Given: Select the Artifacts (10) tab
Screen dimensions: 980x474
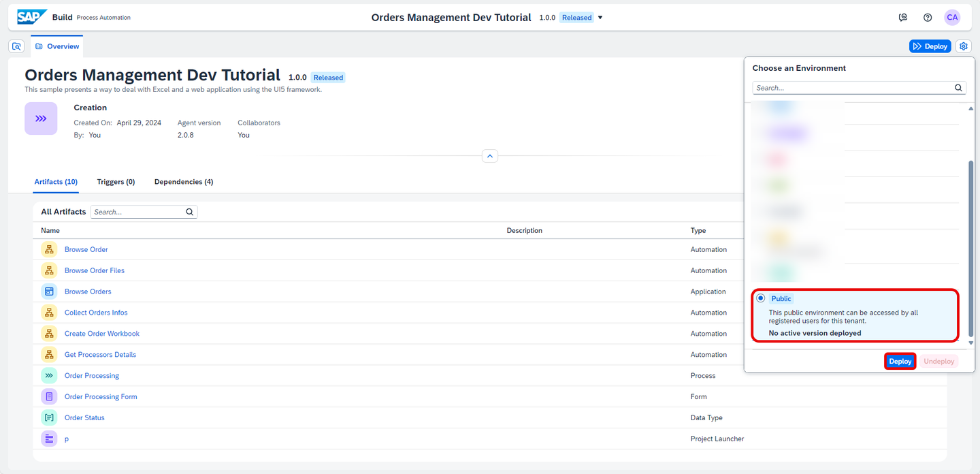Looking at the screenshot, I should point(56,182).
